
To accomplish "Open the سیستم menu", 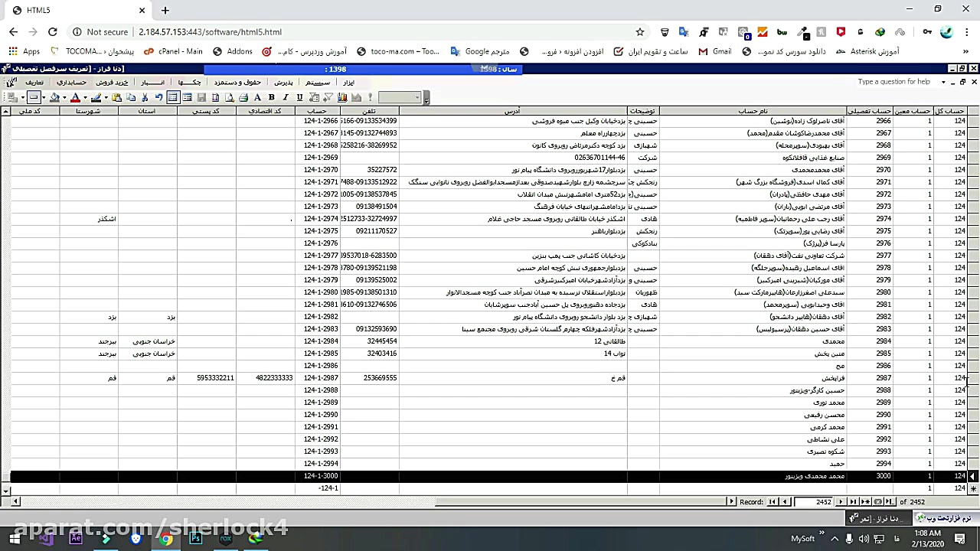I will (318, 83).
